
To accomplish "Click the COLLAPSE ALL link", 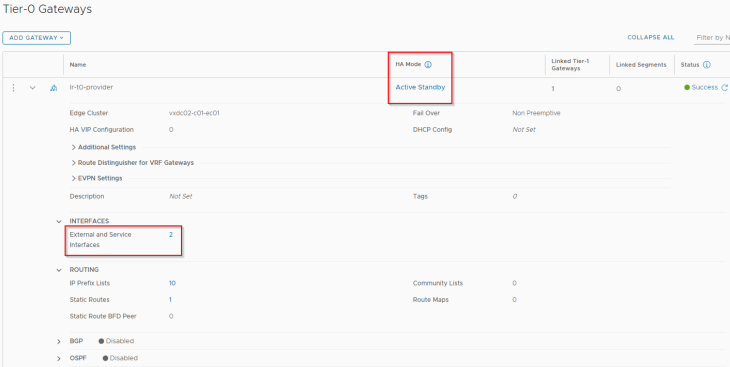I will (650, 37).
